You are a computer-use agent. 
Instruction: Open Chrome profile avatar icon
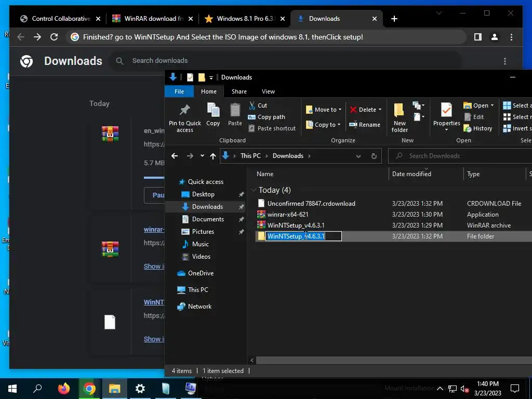pyautogui.click(x=495, y=37)
